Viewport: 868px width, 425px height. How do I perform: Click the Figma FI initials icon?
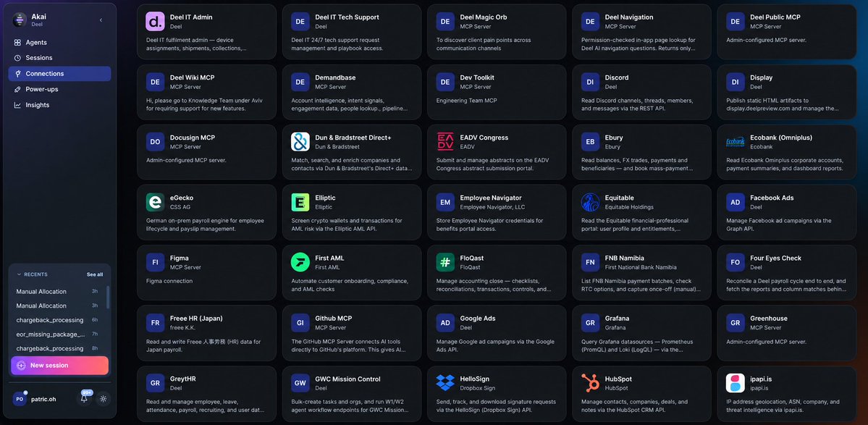pyautogui.click(x=156, y=262)
